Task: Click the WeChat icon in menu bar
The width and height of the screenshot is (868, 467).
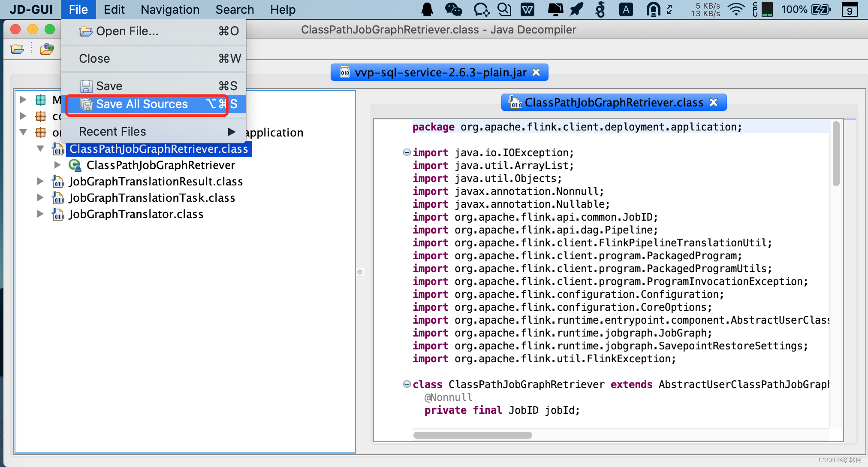Action: (453, 9)
